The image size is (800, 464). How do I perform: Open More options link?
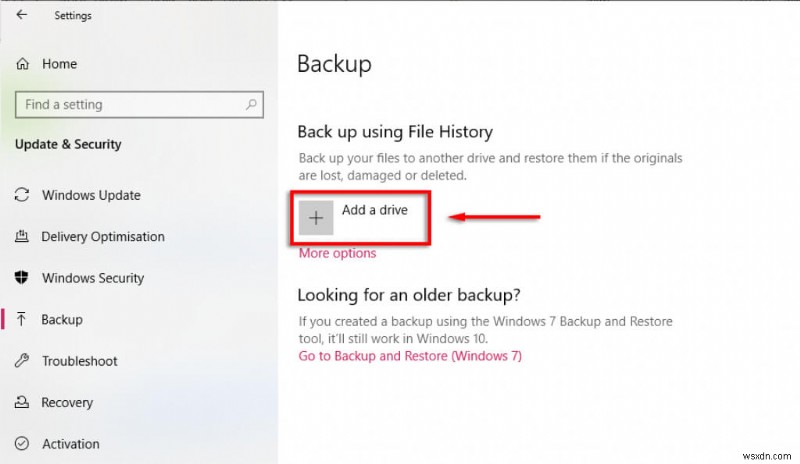tap(337, 253)
